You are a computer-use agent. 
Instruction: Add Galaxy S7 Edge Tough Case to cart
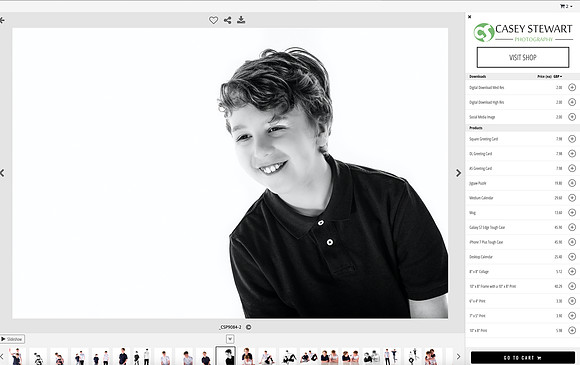[x=572, y=227]
